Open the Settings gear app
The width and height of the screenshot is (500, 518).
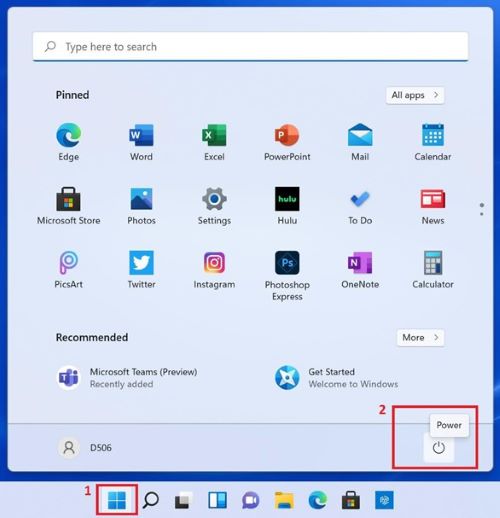click(x=214, y=206)
